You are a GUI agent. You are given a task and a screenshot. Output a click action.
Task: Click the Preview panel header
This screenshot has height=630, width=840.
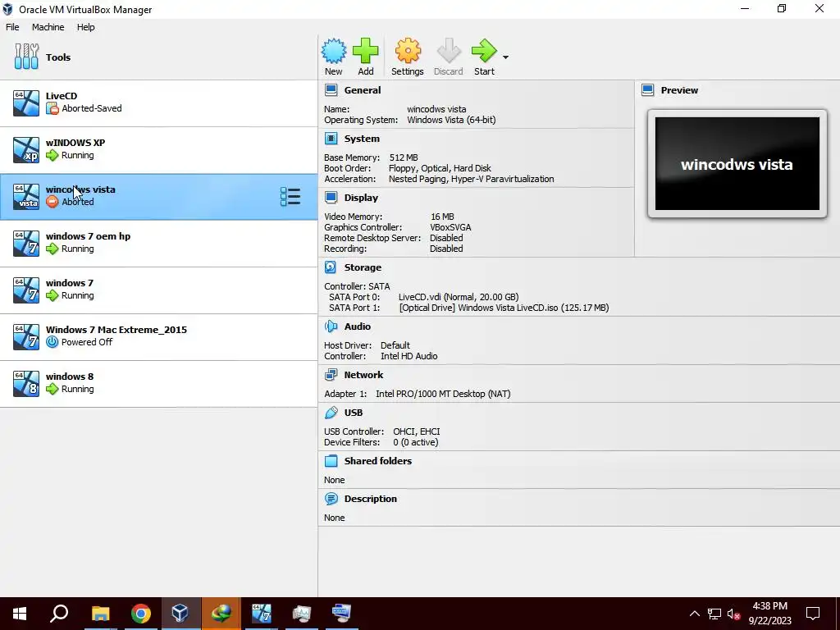tap(678, 90)
